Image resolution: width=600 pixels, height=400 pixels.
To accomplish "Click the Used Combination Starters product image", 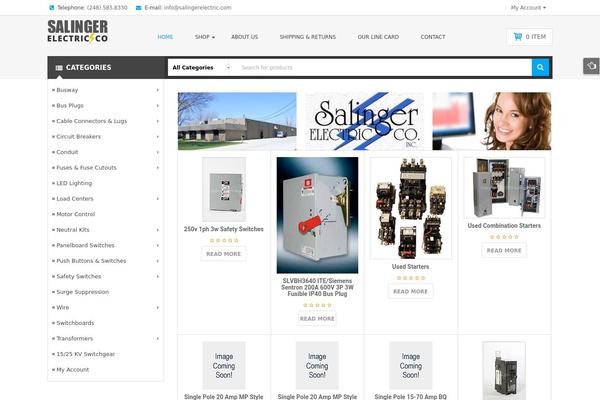I will click(504, 188).
